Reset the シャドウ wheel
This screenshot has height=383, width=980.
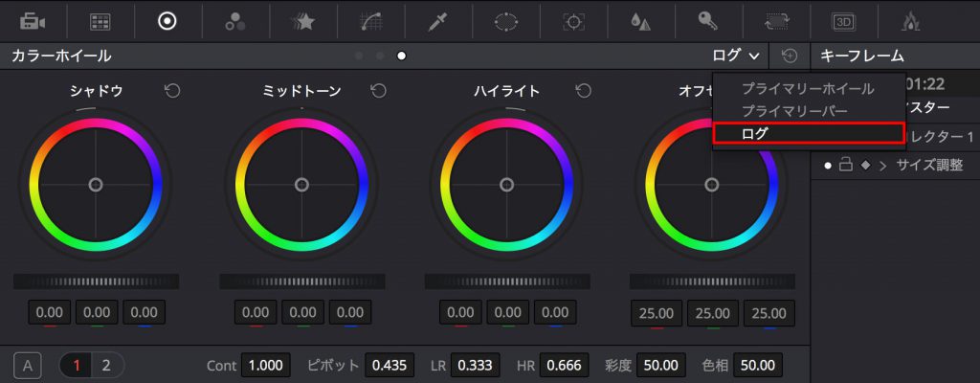point(172,91)
